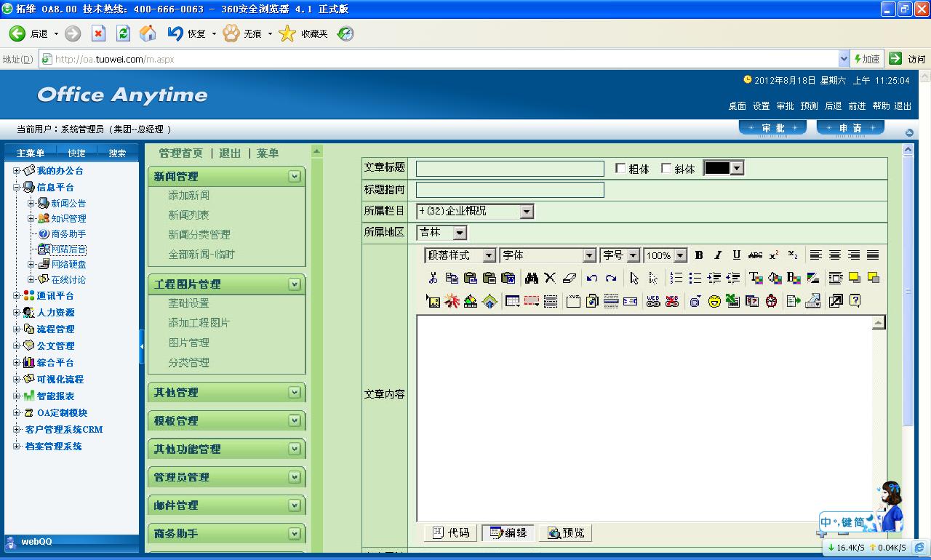
Task: Insert emoticon using the smiley icon
Action: pos(714,301)
